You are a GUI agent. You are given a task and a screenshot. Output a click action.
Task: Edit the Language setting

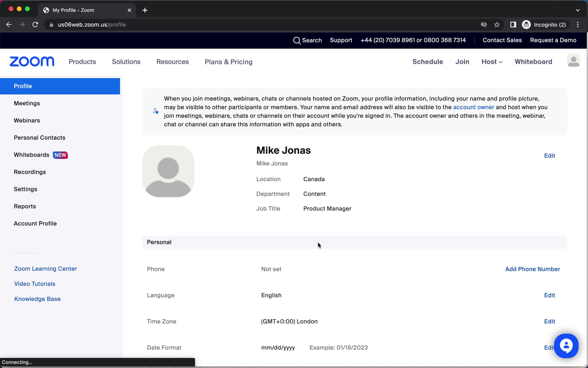point(550,295)
